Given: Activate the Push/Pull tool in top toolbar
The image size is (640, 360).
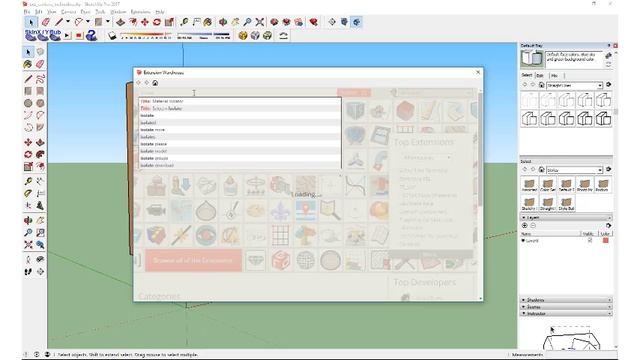Looking at the screenshot, I should point(120,22).
